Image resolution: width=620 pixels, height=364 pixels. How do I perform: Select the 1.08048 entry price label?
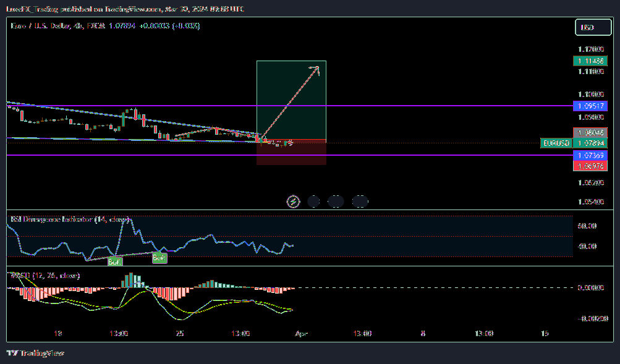tap(590, 133)
